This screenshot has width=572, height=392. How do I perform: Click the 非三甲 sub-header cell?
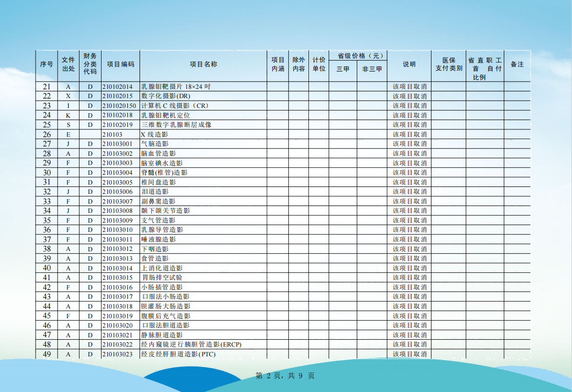372,69
